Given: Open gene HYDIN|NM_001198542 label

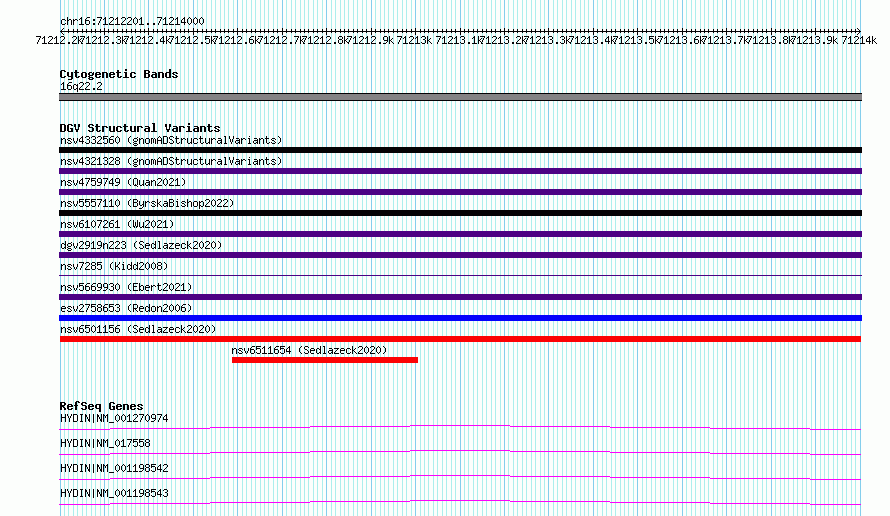Looking at the screenshot, I should [114, 468].
